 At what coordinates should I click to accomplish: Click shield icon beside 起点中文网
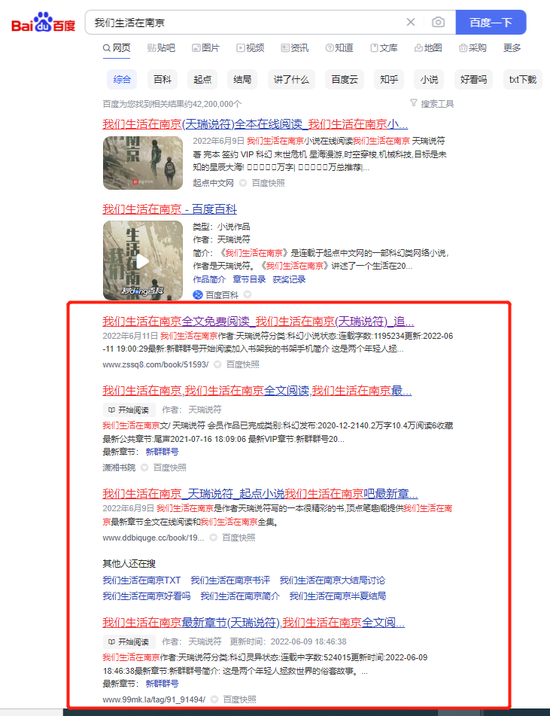tap(243, 183)
